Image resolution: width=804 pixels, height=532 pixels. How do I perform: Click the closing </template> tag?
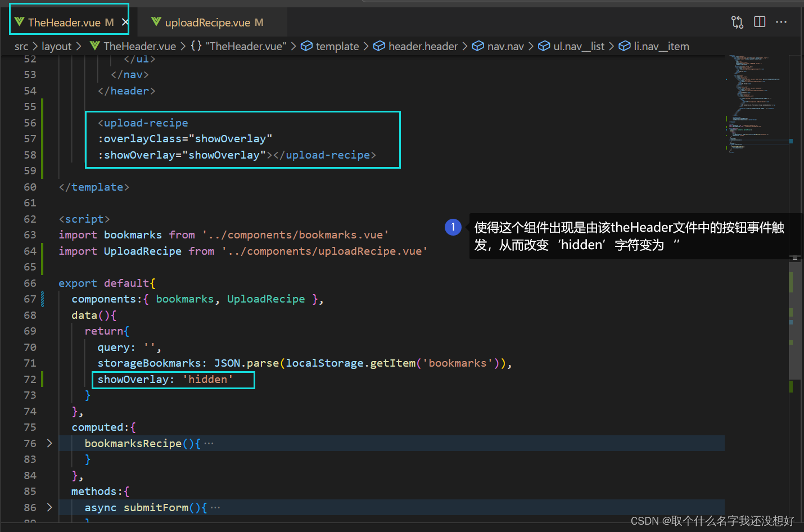tap(94, 187)
